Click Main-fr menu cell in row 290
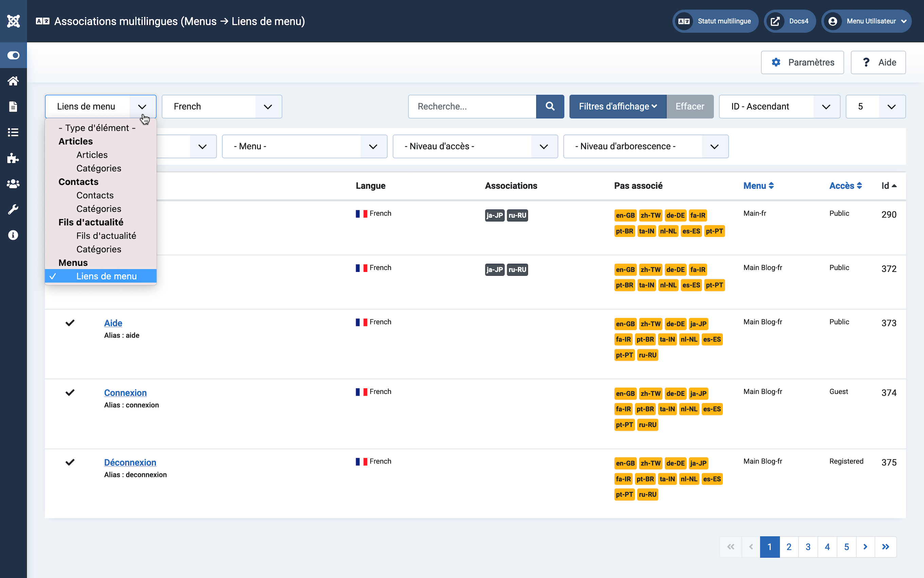Screen dimensions: 924x578 pos(754,213)
